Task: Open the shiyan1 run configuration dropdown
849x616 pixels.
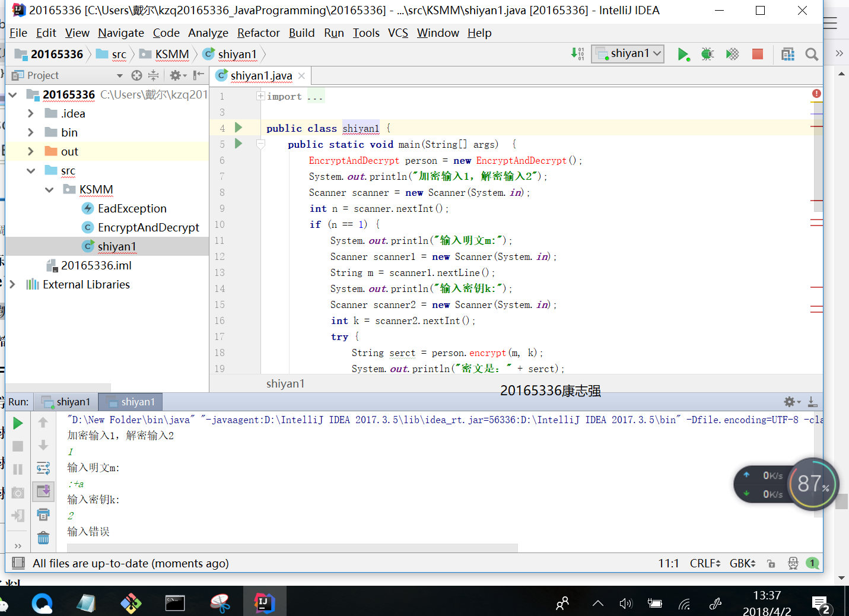Action: (628, 53)
